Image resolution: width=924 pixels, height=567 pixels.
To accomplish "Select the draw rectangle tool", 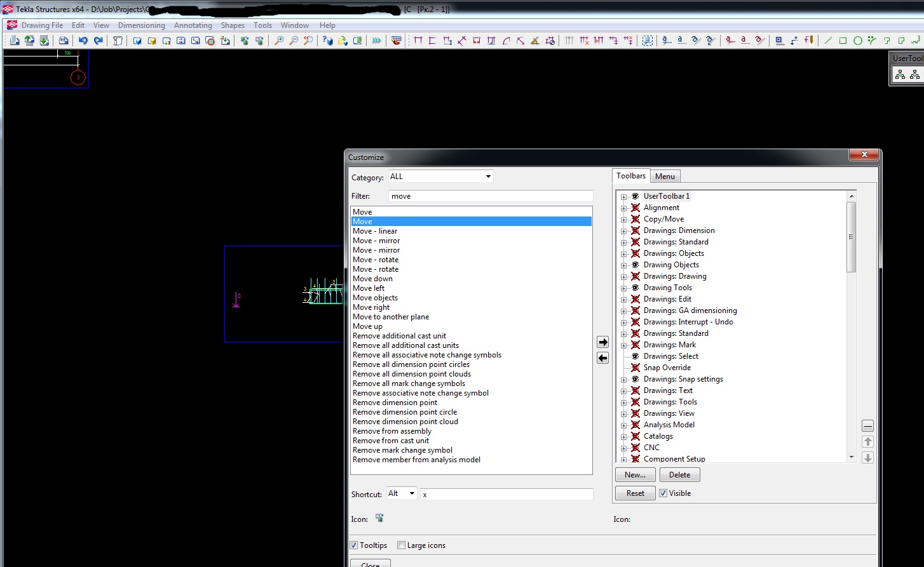I will 843,41.
